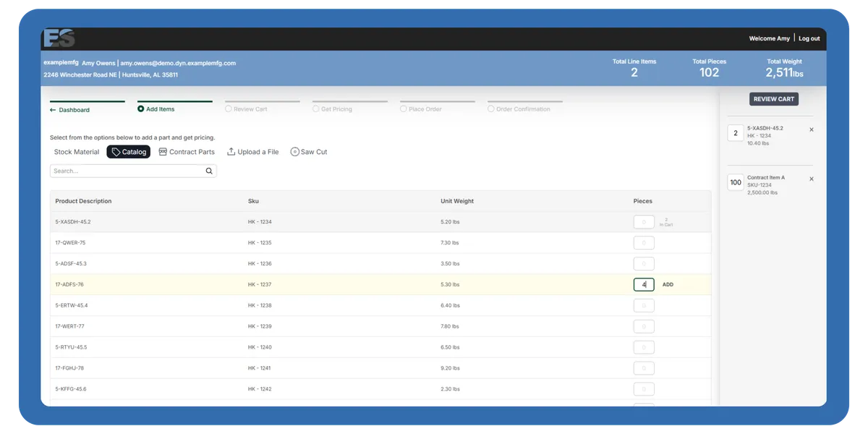This screenshot has height=434, width=868.
Task: Click pieces field for 17-ADFS-76
Action: [x=644, y=285]
